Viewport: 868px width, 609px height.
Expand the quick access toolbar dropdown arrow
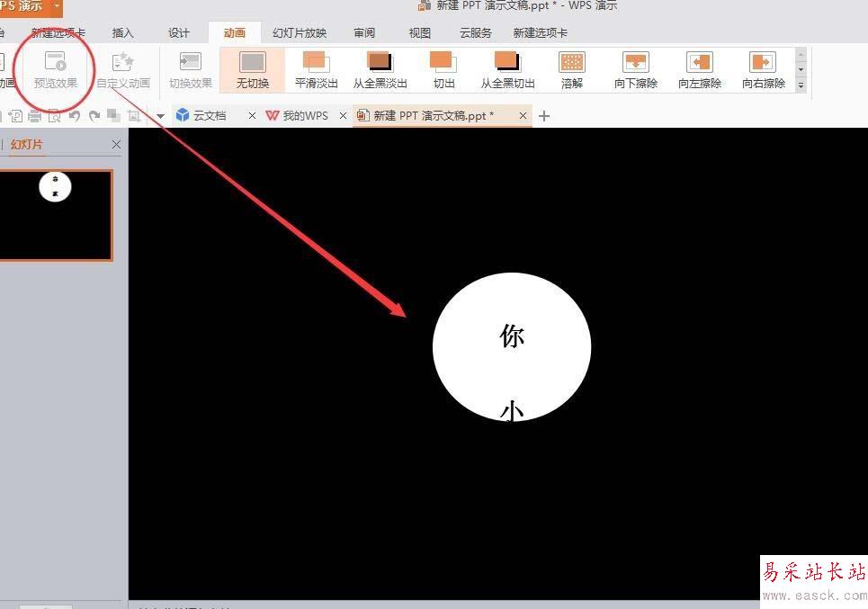[160, 116]
